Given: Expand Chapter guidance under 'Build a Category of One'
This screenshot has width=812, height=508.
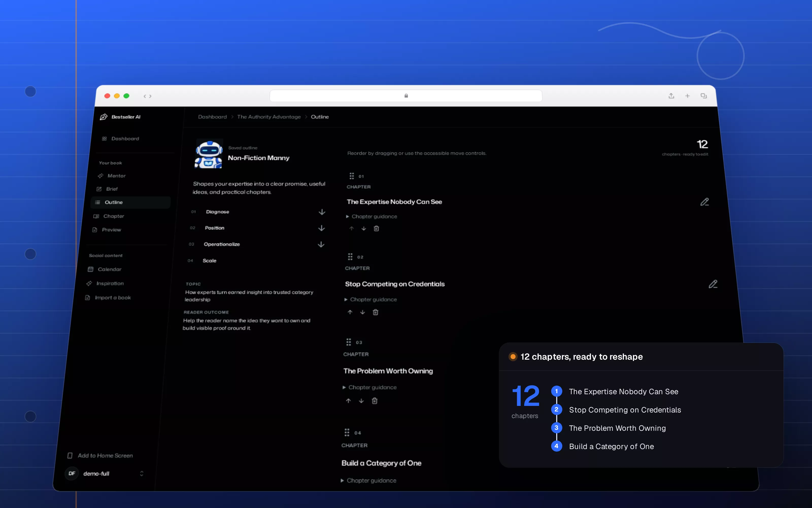Looking at the screenshot, I should pos(368,481).
